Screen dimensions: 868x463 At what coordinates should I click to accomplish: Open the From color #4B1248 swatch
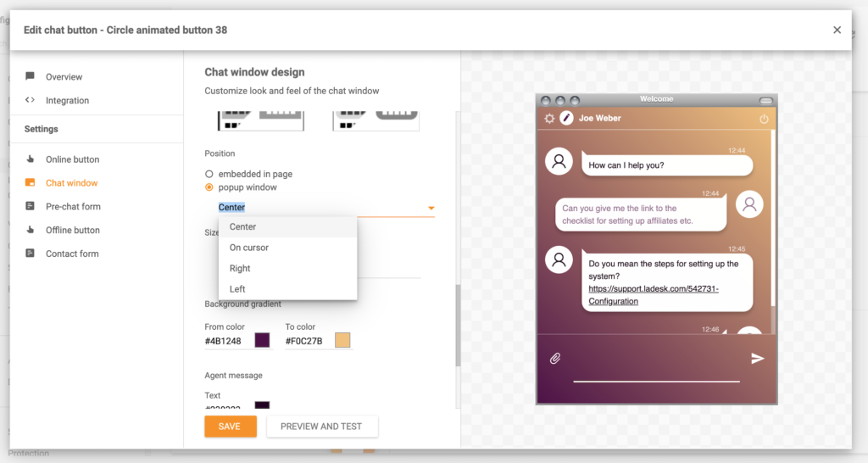coord(263,340)
